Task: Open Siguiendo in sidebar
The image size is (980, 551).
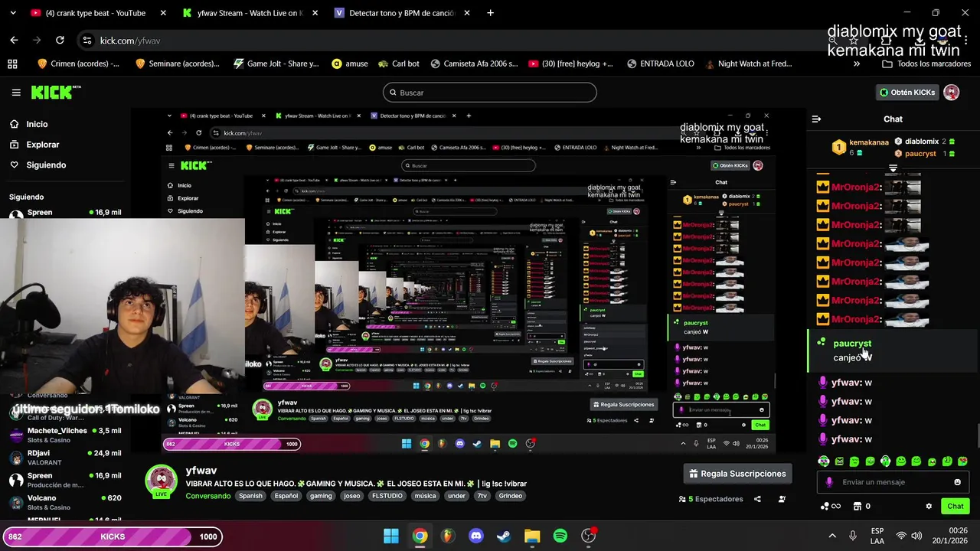Action: coord(38,165)
